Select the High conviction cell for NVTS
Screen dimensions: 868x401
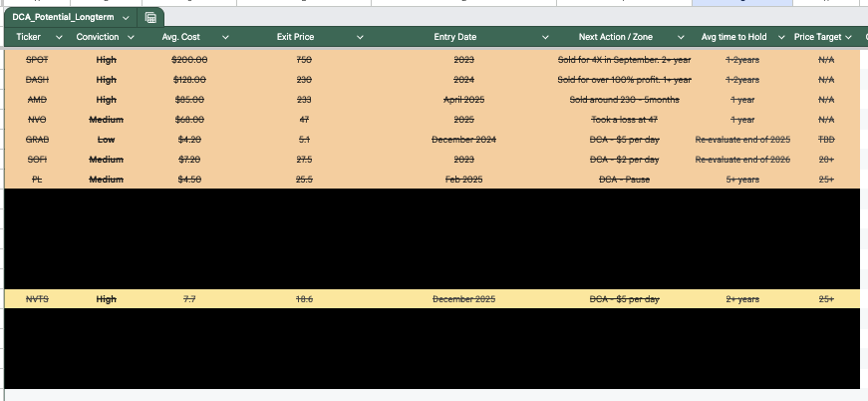[107, 299]
